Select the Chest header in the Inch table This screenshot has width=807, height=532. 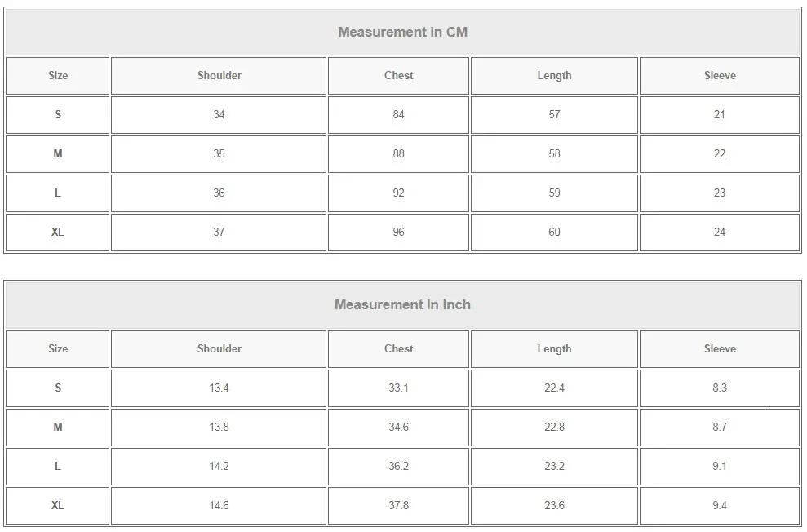(x=398, y=349)
